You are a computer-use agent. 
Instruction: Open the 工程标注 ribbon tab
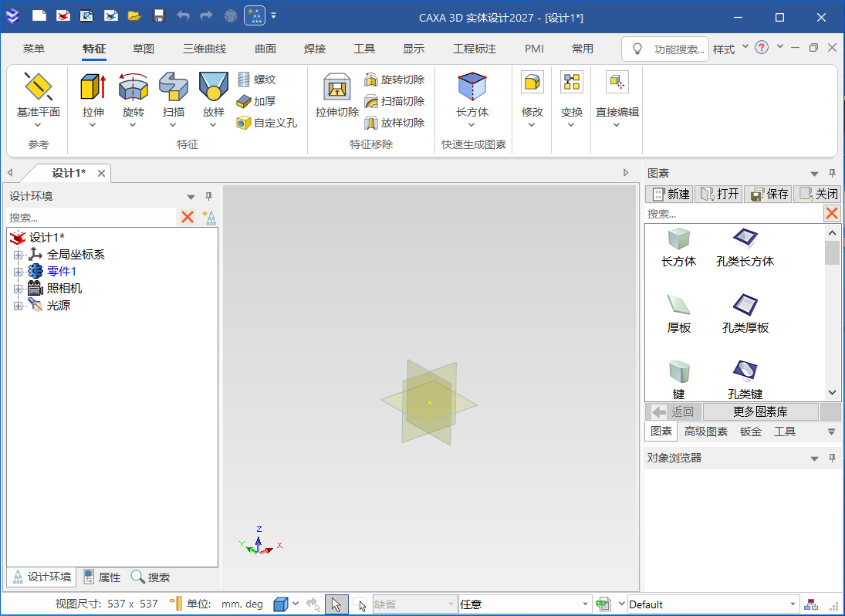pyautogui.click(x=475, y=49)
